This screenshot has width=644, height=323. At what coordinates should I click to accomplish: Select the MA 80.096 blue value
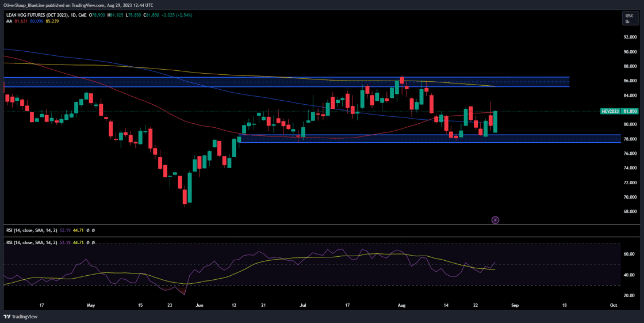(36, 21)
